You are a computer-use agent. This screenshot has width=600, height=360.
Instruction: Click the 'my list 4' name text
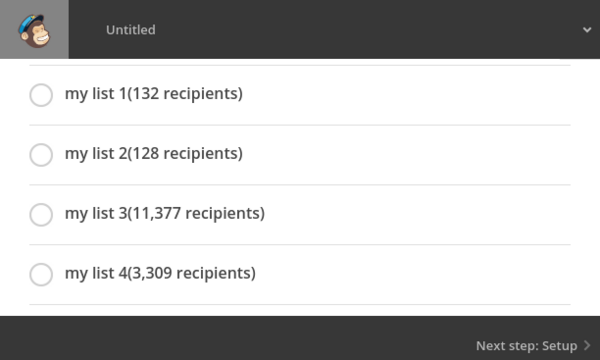click(96, 273)
